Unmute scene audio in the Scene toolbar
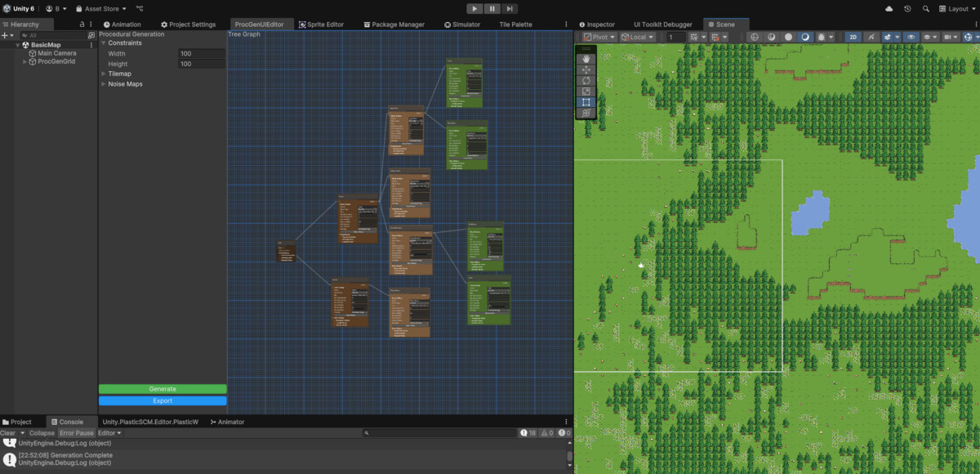 pyautogui.click(x=871, y=37)
